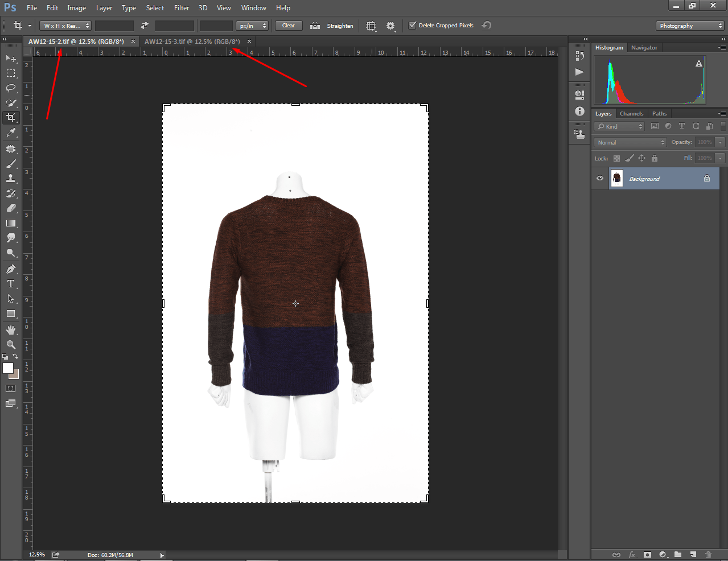Select the Quick Selection tool
Screen dimensions: 728x561
point(11,102)
